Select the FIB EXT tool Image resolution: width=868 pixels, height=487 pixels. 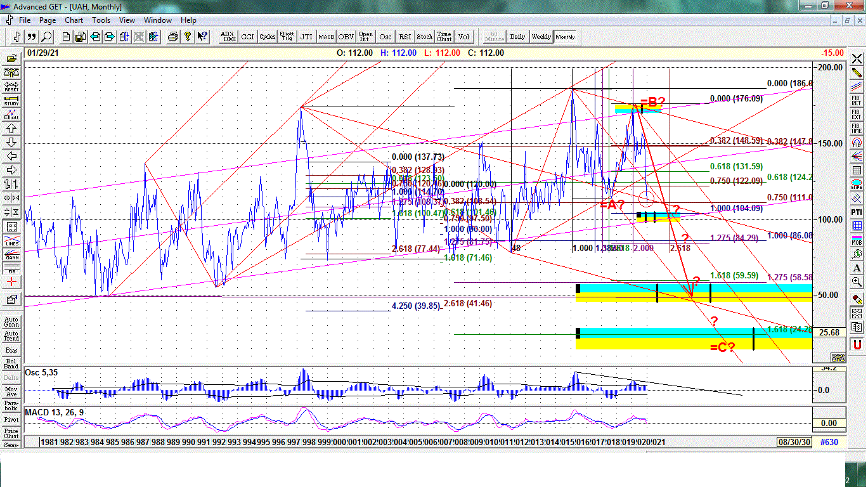tap(857, 114)
